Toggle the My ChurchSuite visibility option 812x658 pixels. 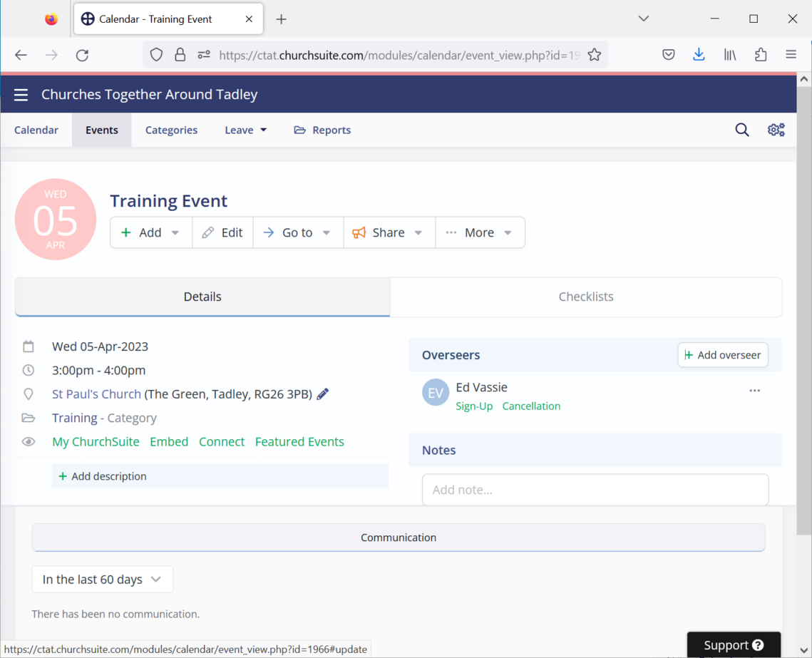tap(96, 441)
